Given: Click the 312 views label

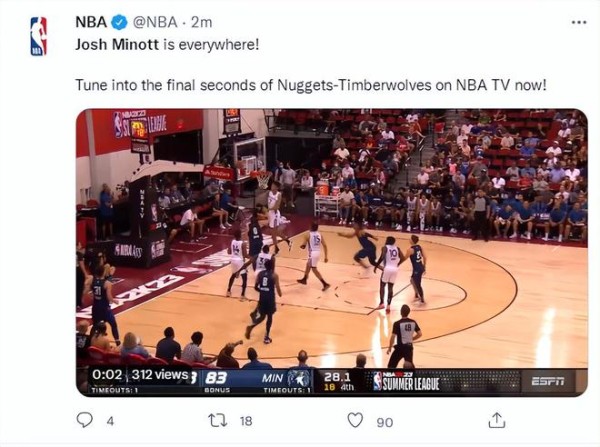Looking at the screenshot, I should [160, 375].
